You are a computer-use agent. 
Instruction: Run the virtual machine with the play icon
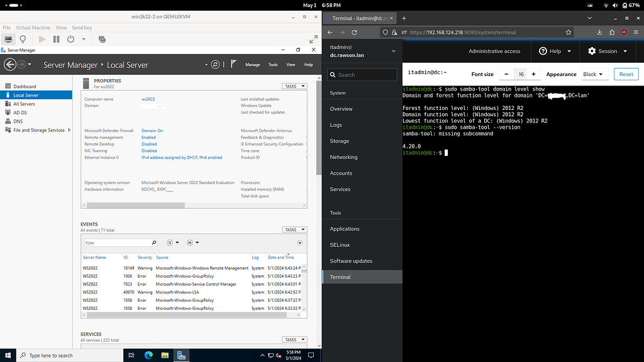(42, 39)
